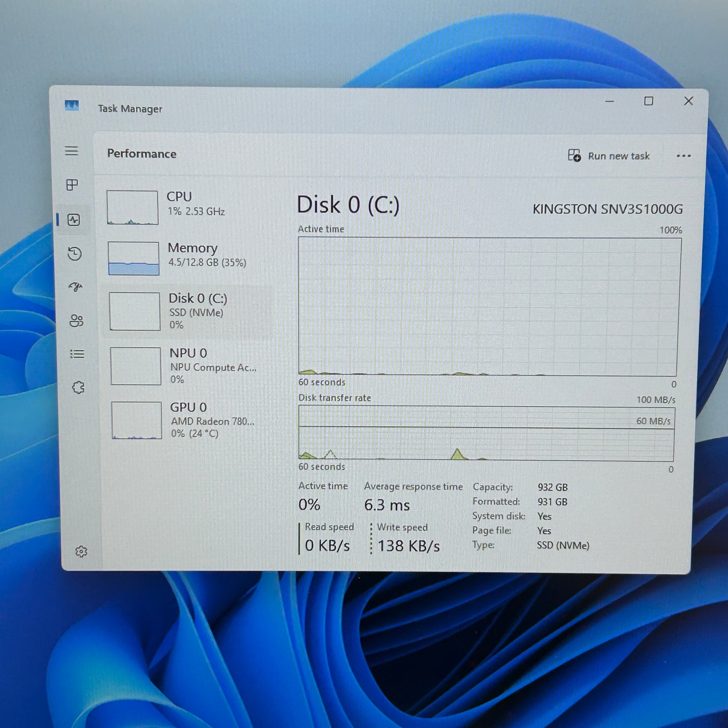Click the Task Manager title bar icon
Screen dimensions: 728x728
[x=71, y=105]
